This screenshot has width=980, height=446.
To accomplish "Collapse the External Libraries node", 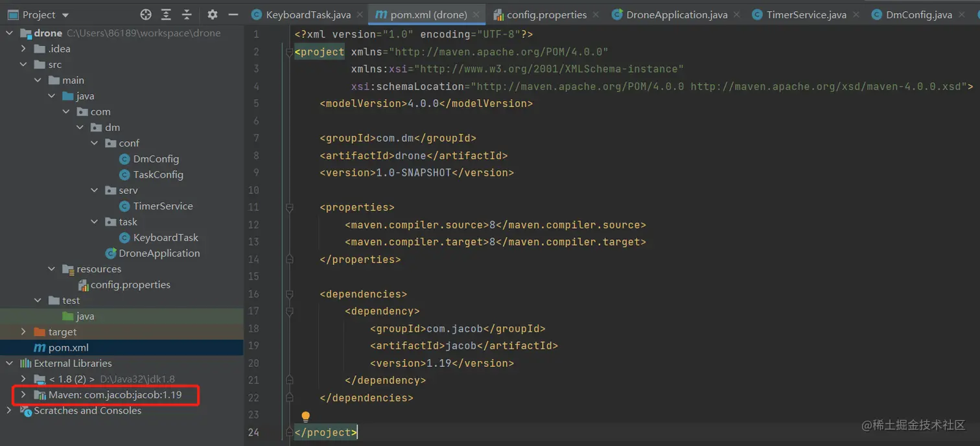I will click(x=10, y=363).
